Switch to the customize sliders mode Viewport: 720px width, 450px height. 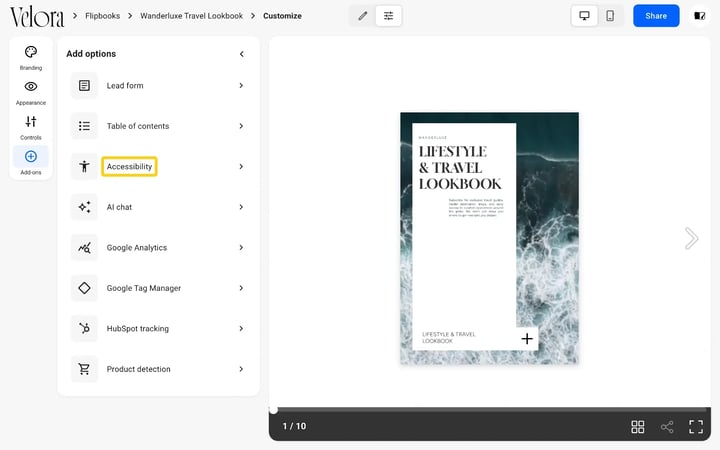click(388, 16)
